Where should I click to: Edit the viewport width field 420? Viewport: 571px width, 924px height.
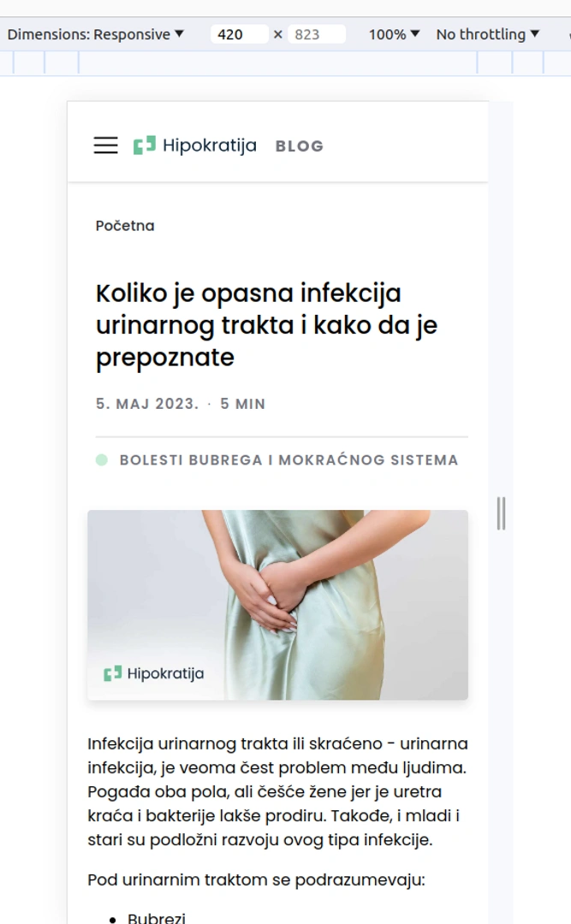pyautogui.click(x=239, y=34)
